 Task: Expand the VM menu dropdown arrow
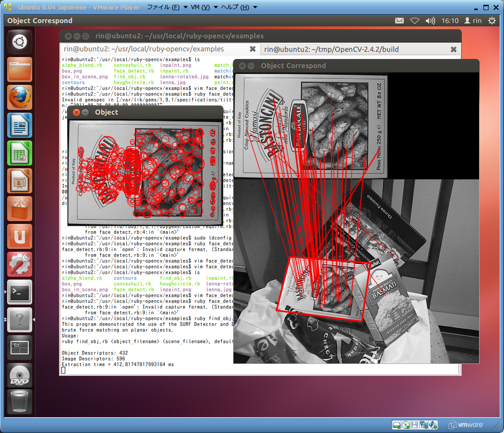click(216, 7)
